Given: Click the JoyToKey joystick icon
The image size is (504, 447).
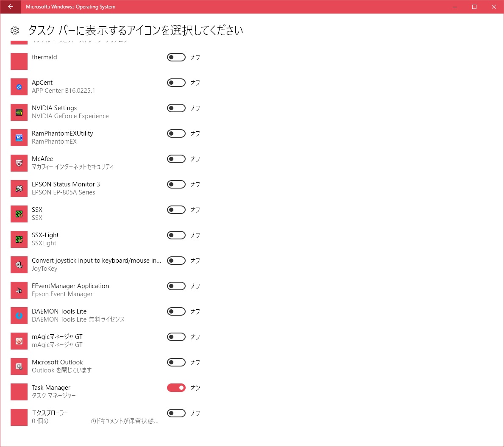Looking at the screenshot, I should coord(19,265).
